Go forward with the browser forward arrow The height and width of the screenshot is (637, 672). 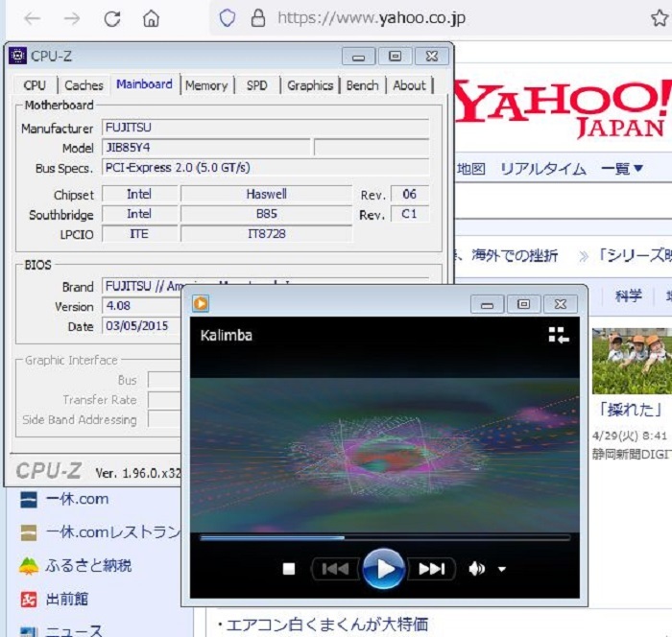click(x=72, y=19)
